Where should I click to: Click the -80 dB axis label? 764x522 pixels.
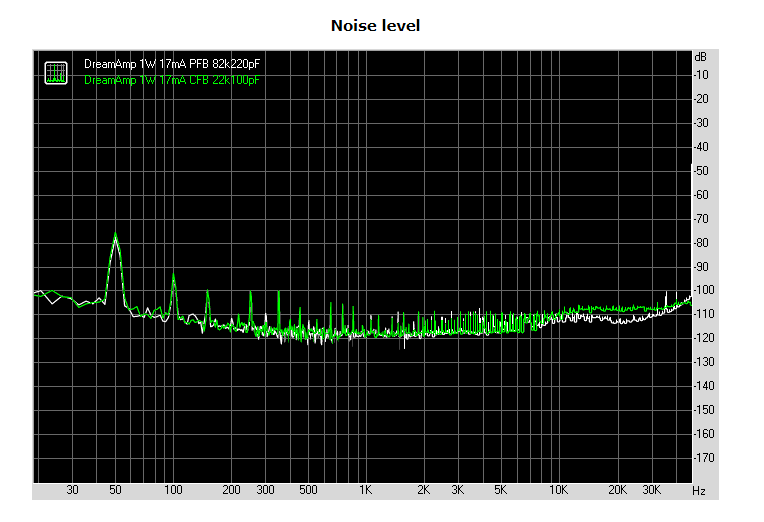point(702,243)
